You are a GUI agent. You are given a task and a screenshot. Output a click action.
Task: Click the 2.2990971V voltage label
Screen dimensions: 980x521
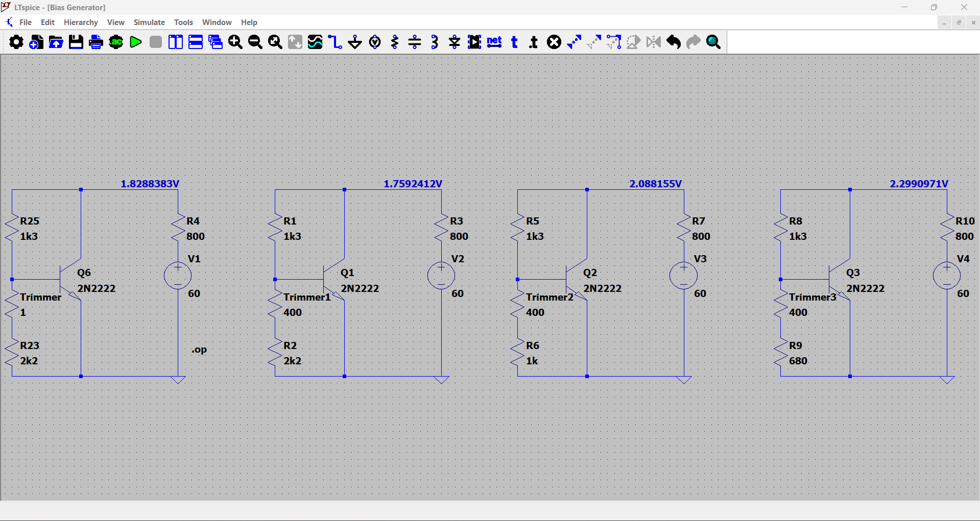pos(919,184)
